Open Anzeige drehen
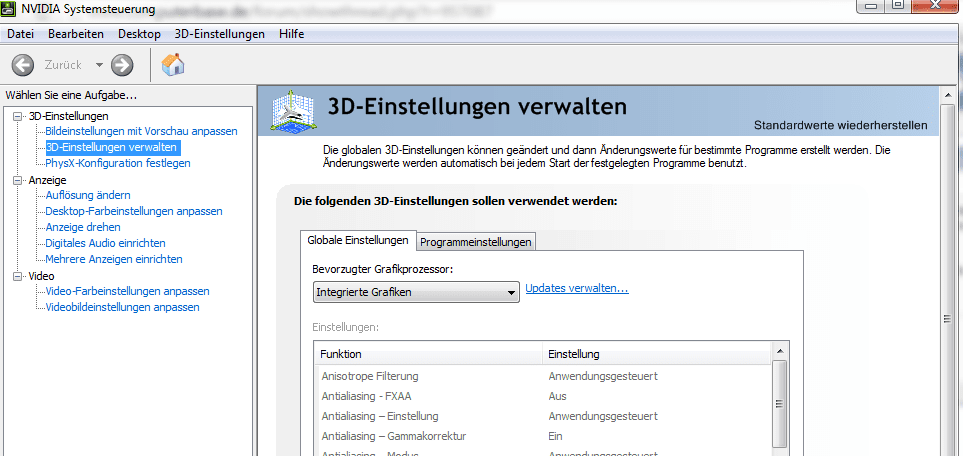Screen dimensions: 966x460 [83, 227]
